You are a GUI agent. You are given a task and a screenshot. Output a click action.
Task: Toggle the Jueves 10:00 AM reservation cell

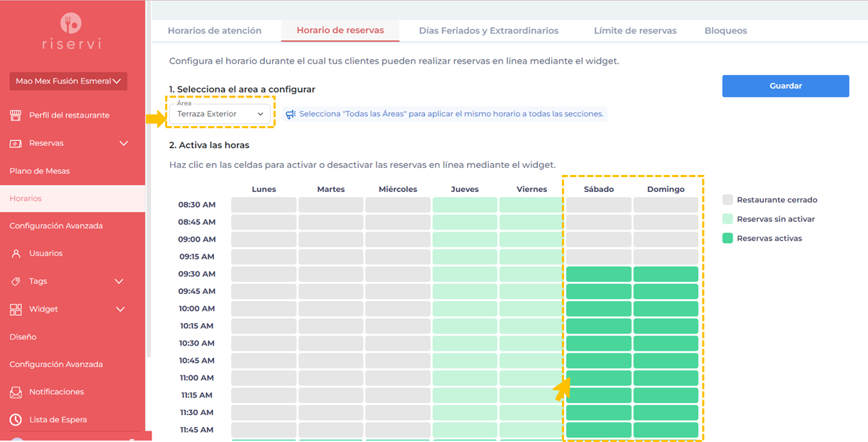click(x=465, y=309)
